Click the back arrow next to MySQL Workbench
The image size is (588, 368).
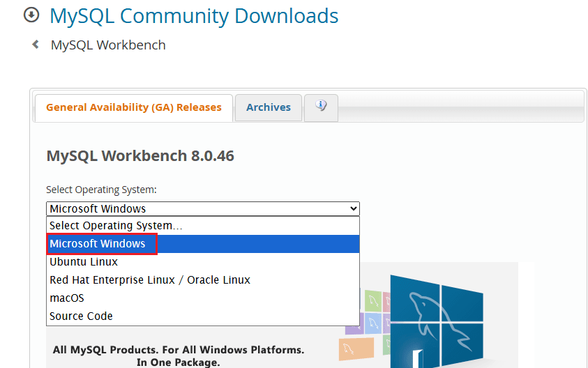36,45
